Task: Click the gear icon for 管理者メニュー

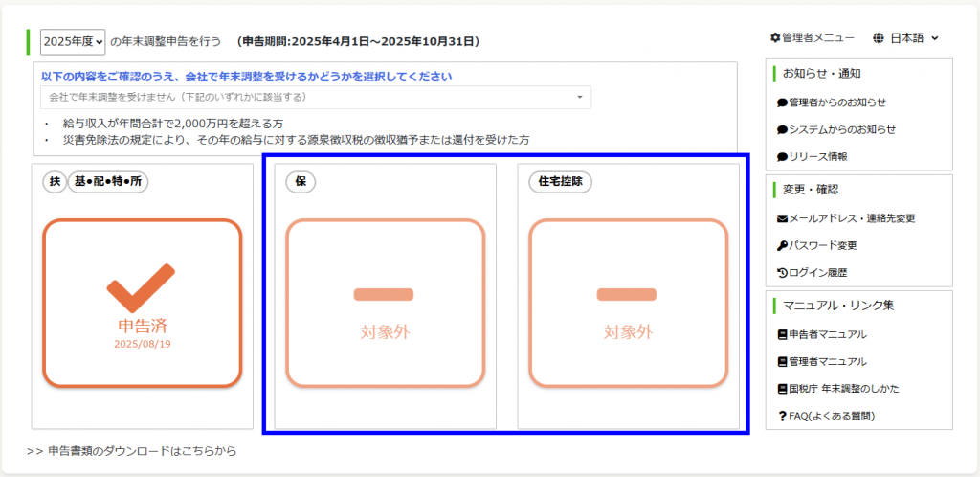Action: tap(775, 38)
